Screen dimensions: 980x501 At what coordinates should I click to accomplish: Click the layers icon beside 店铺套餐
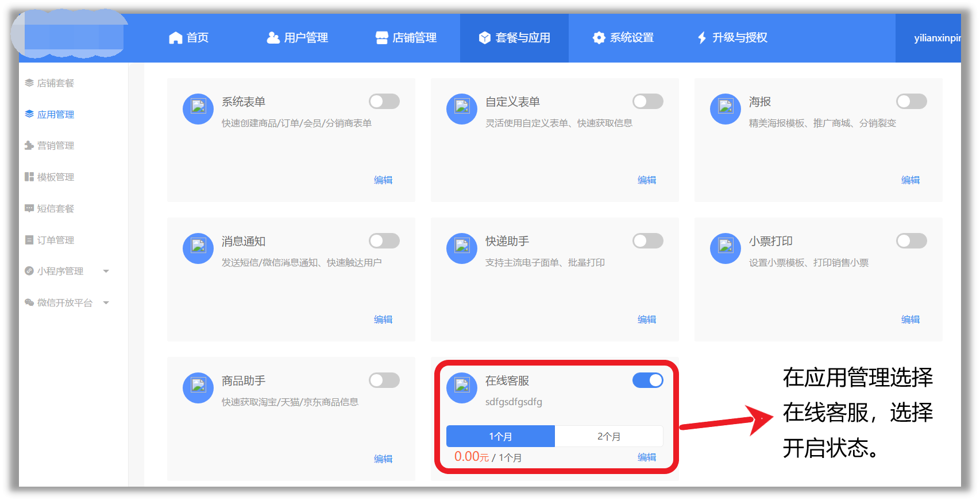(x=29, y=83)
